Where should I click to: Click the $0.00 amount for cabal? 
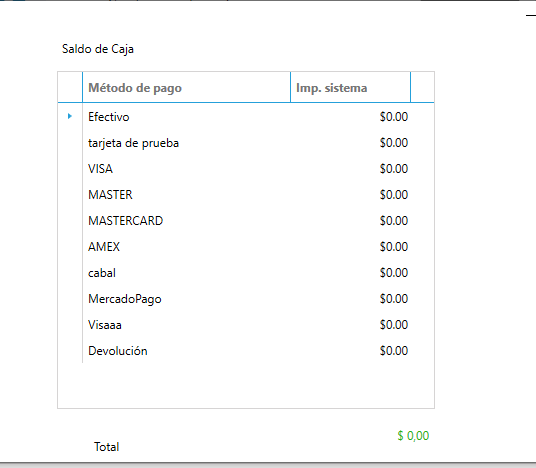tap(394, 273)
